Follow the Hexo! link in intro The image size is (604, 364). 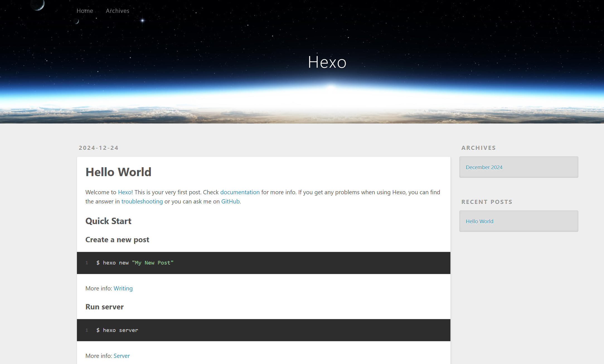click(x=125, y=192)
